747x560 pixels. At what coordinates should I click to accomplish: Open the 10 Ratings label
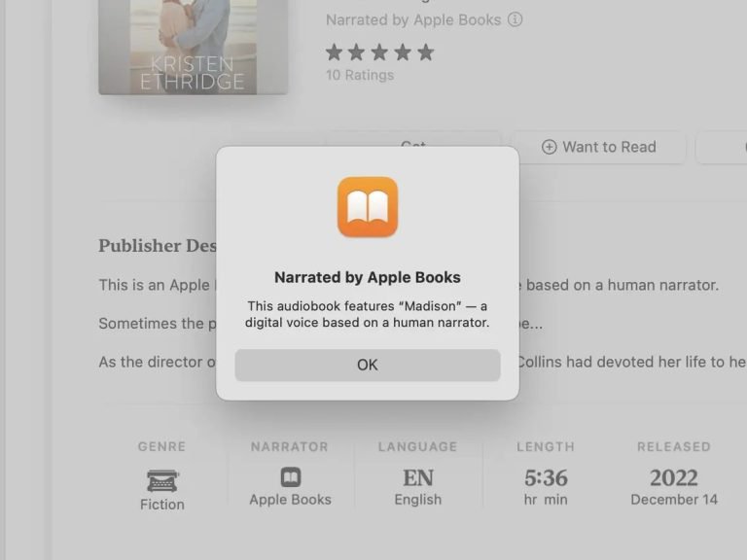tap(360, 75)
